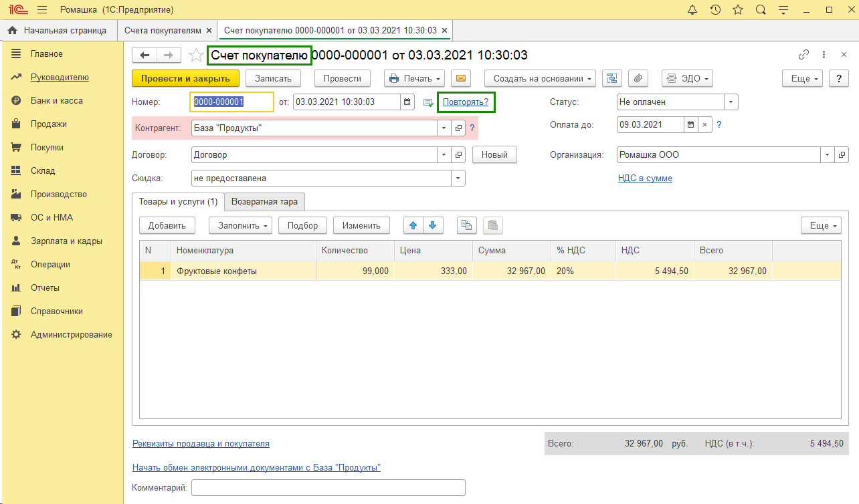Click the Комментарий input field
This screenshot has height=504, width=859.
(x=328, y=488)
